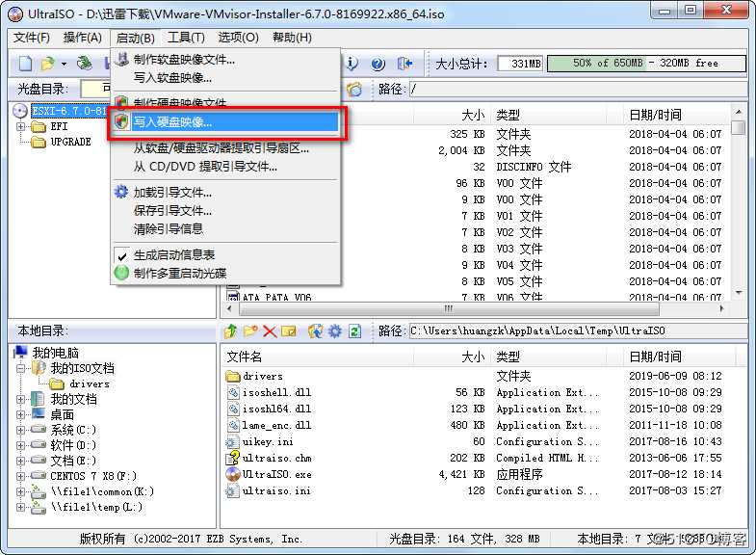Viewport: 756px width, 555px height.
Task: Click the local Up folder icon
Action: (x=231, y=330)
